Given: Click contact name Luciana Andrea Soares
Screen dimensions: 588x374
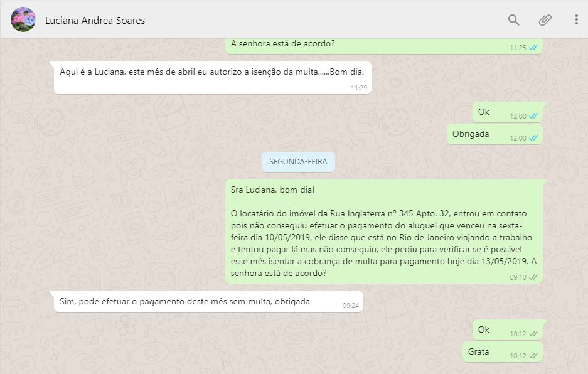Looking at the screenshot, I should [95, 20].
